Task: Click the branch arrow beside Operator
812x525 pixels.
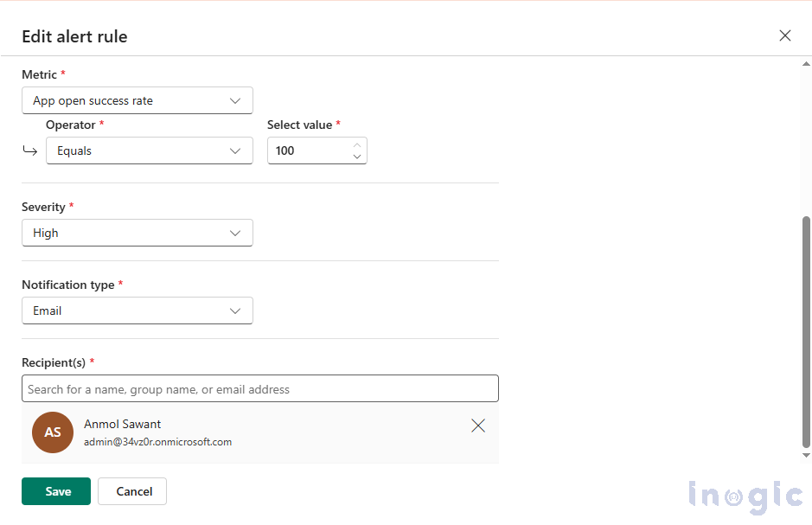Action: [x=29, y=150]
